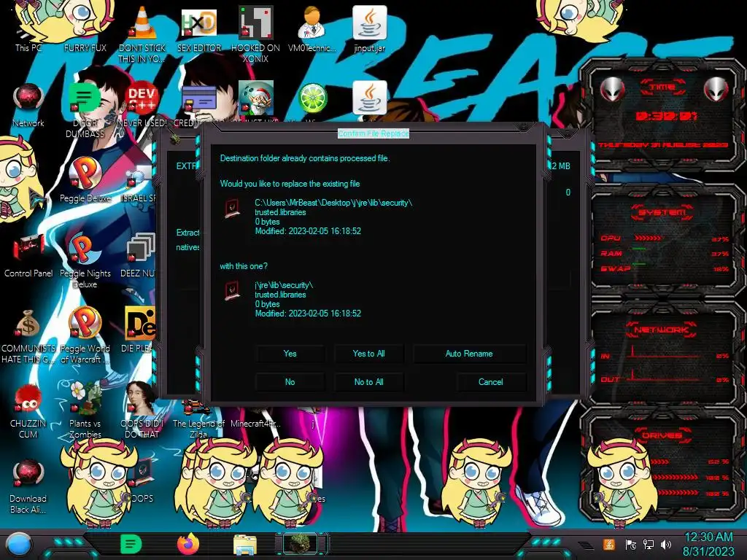The image size is (747, 560).
Task: Select the jinput.jar Java file icon
Action: (369, 23)
